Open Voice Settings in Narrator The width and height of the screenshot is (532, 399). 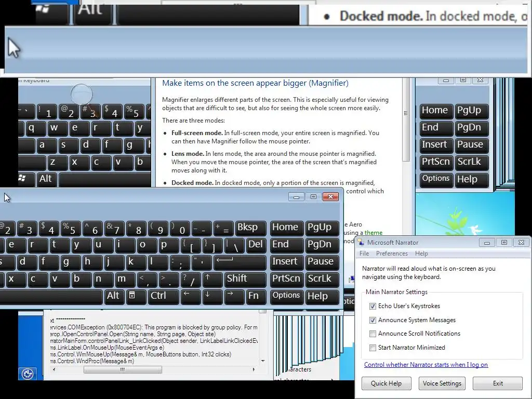coord(442,383)
